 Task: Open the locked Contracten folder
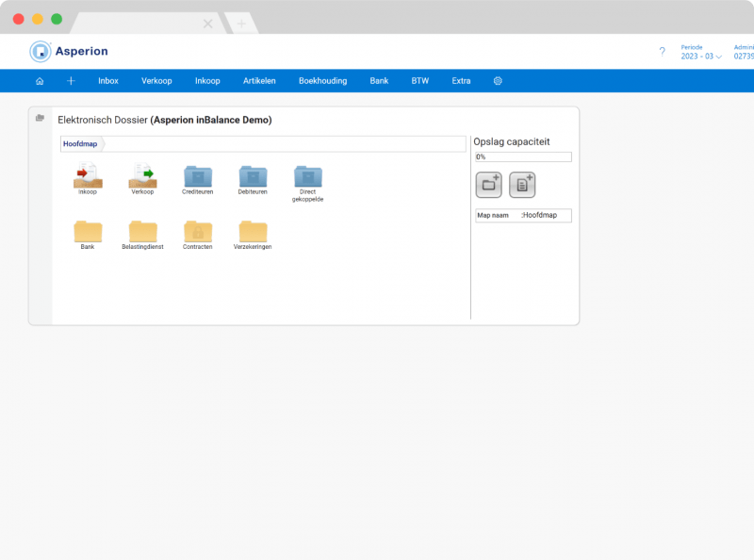[198, 231]
